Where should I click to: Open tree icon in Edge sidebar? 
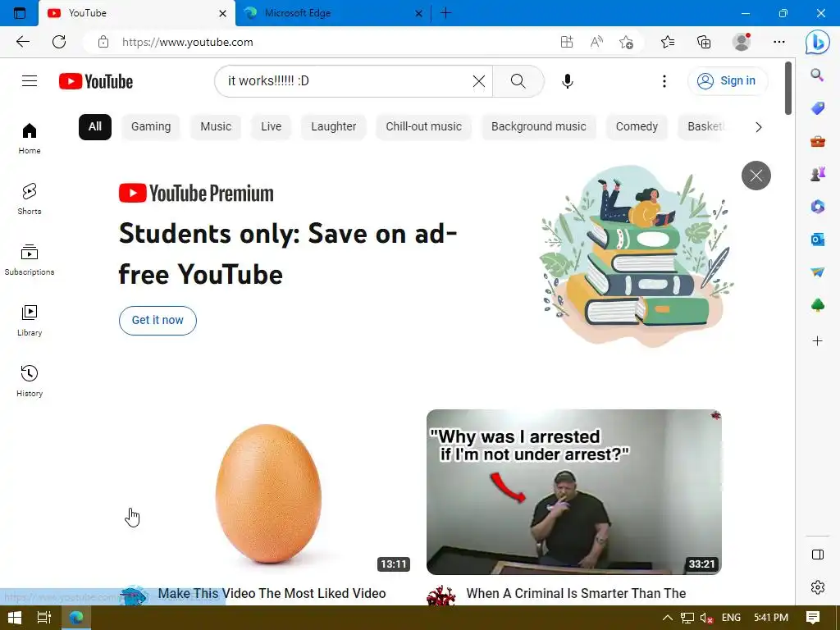[817, 305]
